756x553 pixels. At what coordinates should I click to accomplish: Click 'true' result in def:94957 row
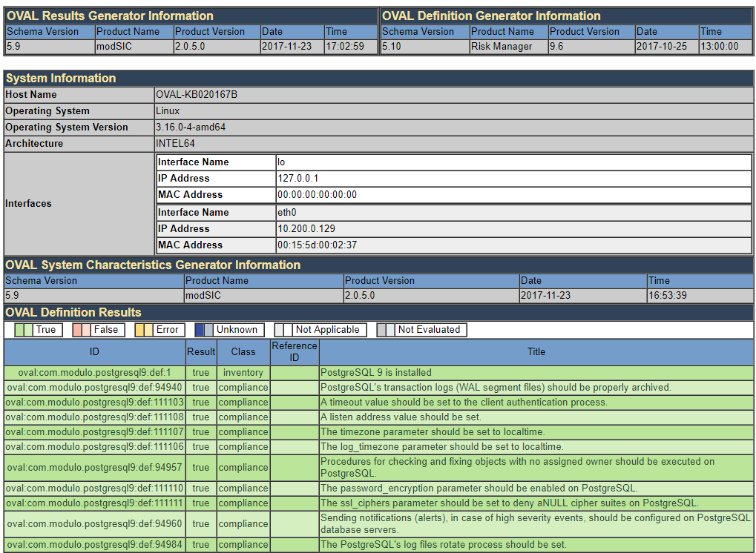coord(201,468)
